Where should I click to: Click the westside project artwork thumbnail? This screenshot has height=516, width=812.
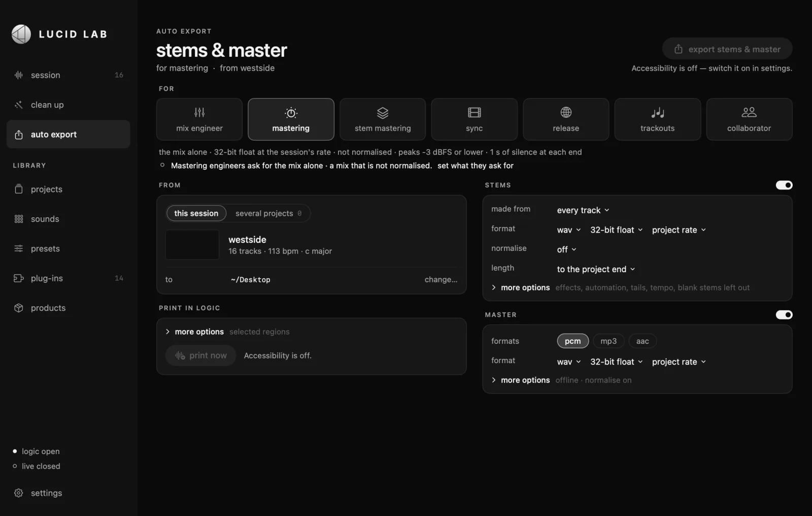[x=192, y=245]
